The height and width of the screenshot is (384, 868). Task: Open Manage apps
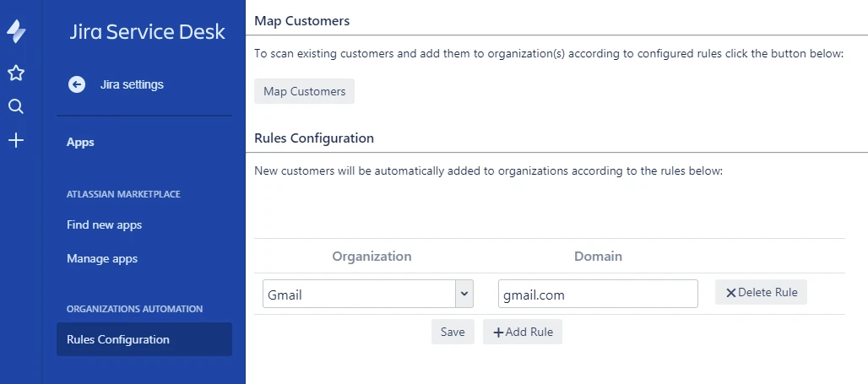(102, 258)
